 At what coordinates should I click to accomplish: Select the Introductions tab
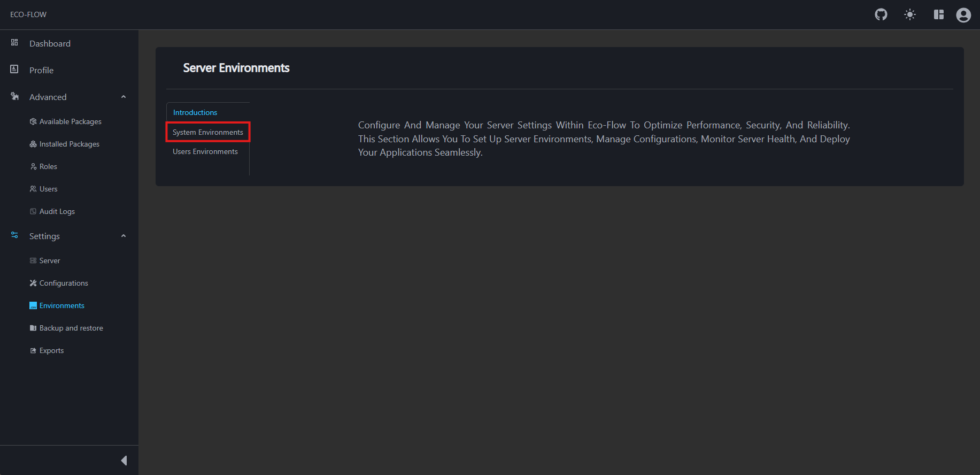point(195,112)
